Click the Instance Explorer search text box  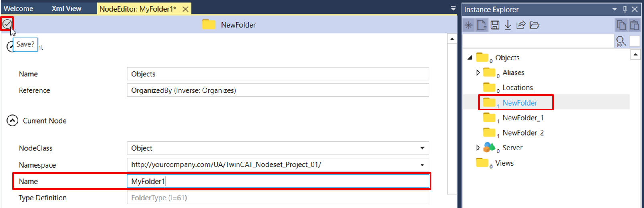pyautogui.click(x=538, y=41)
